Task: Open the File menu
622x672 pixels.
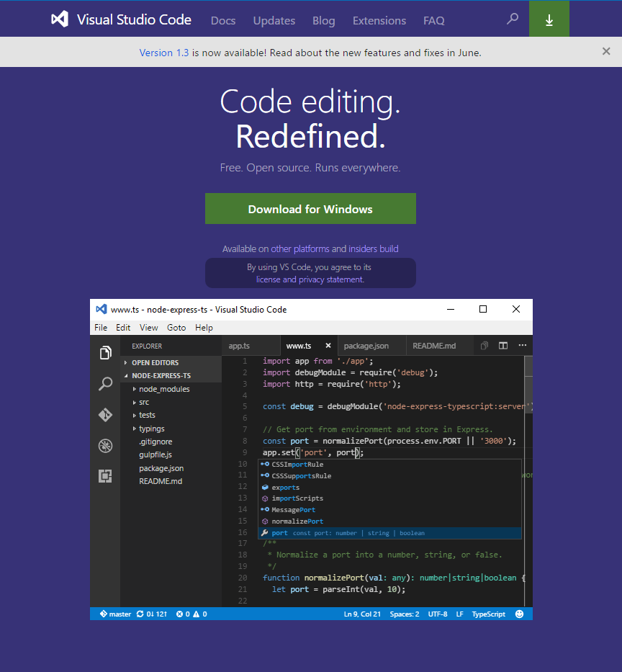Action: pos(101,328)
